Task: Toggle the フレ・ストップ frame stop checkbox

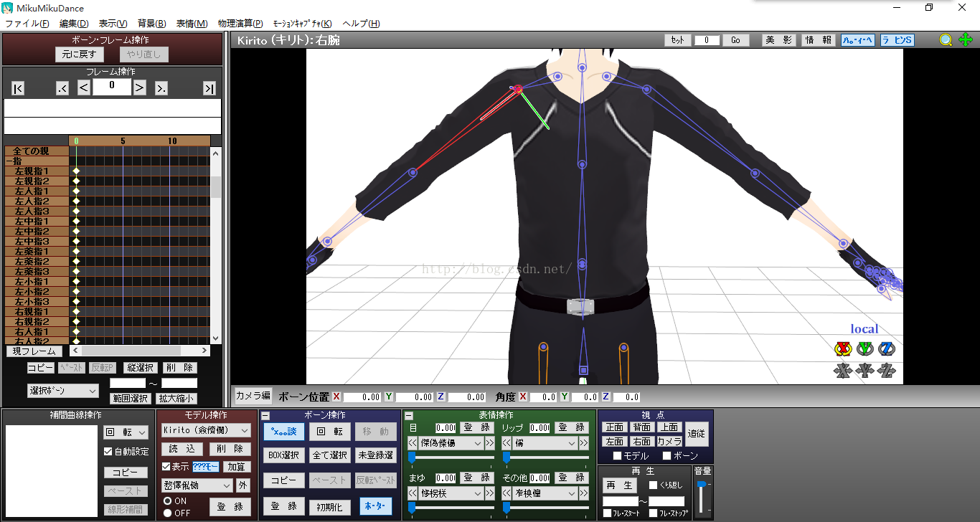Action: [653, 513]
